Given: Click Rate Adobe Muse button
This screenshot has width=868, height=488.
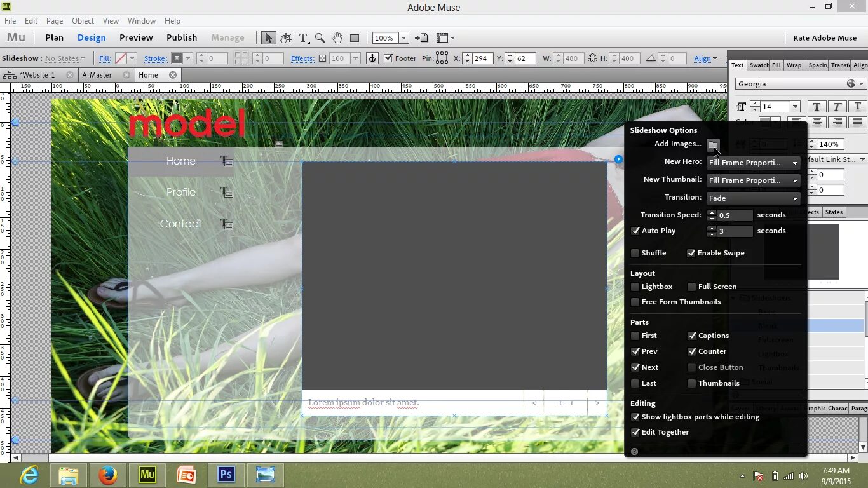Looking at the screenshot, I should 825,38.
